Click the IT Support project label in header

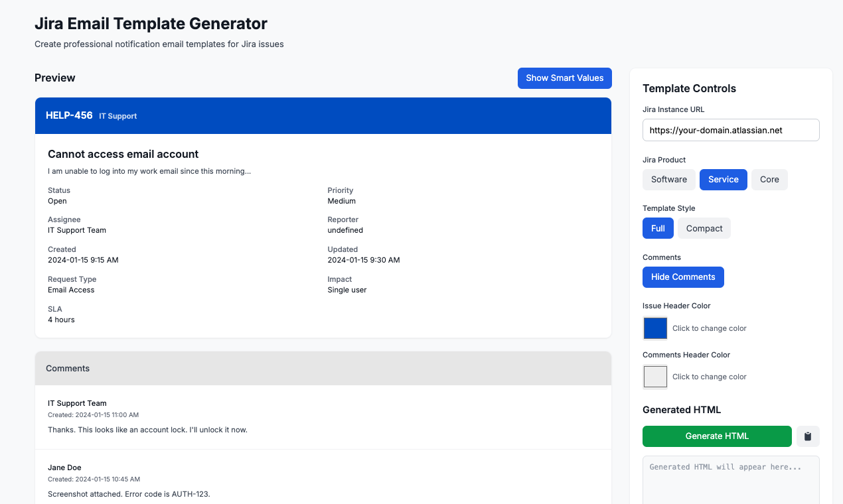(x=118, y=116)
